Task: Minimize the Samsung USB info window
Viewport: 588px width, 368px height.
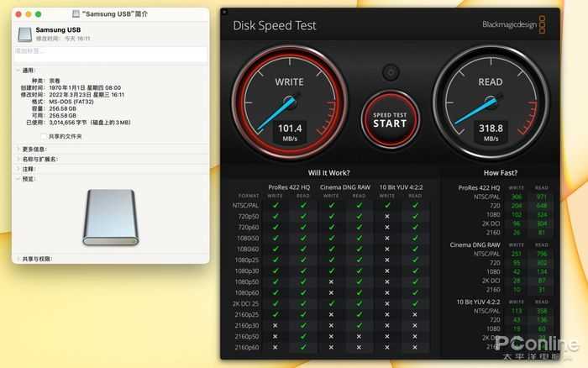Action: (x=28, y=14)
